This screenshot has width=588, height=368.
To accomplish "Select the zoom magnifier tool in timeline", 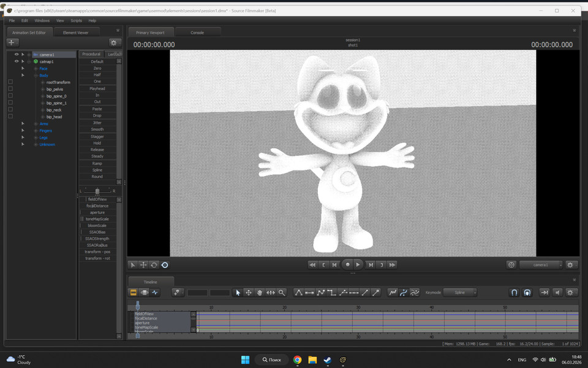I will tap(282, 293).
